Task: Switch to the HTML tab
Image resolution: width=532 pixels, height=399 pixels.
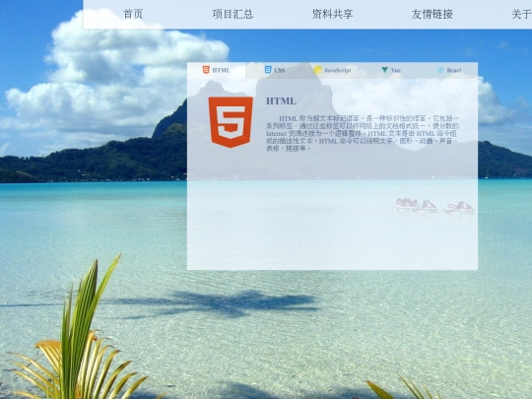Action: 217,70
